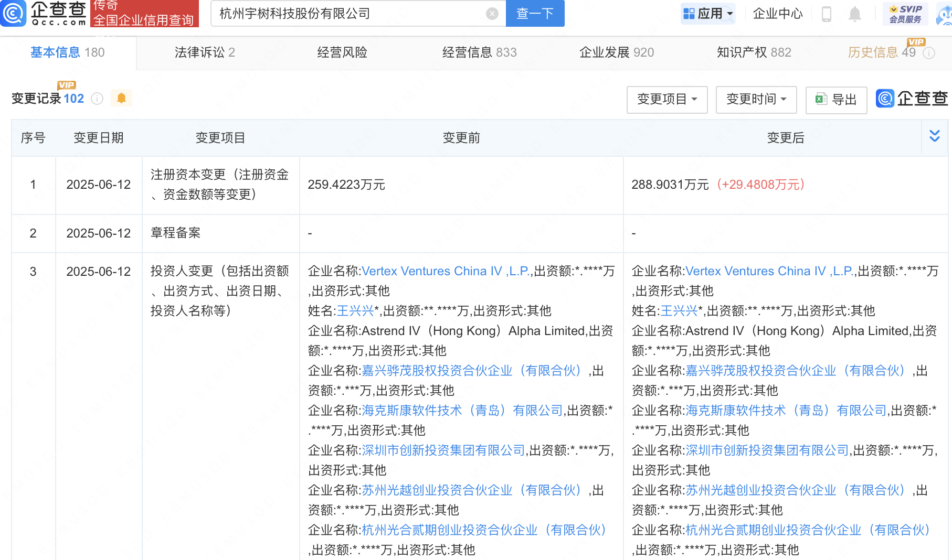Open 王兴兴 link in 变更前 column
952x560 pixels.
[x=355, y=311]
